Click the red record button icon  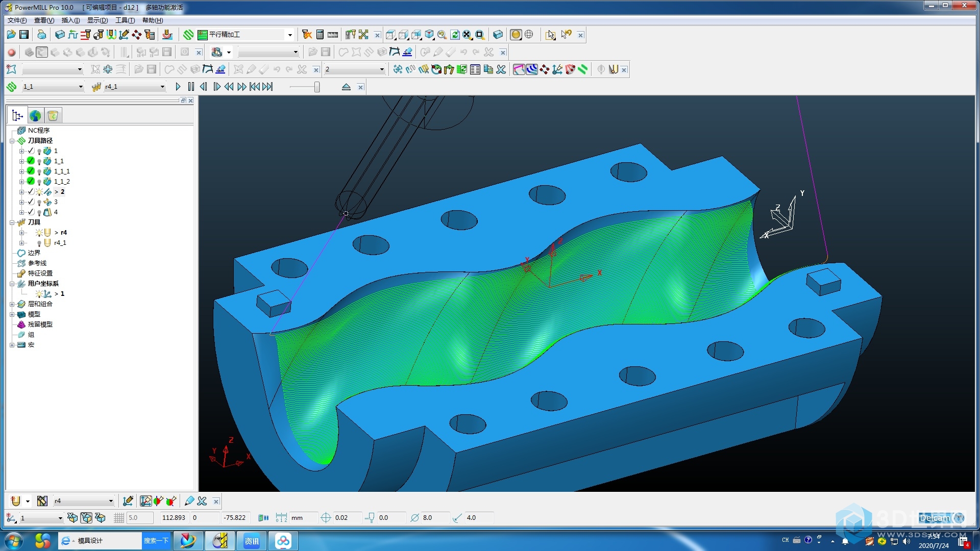12,52
